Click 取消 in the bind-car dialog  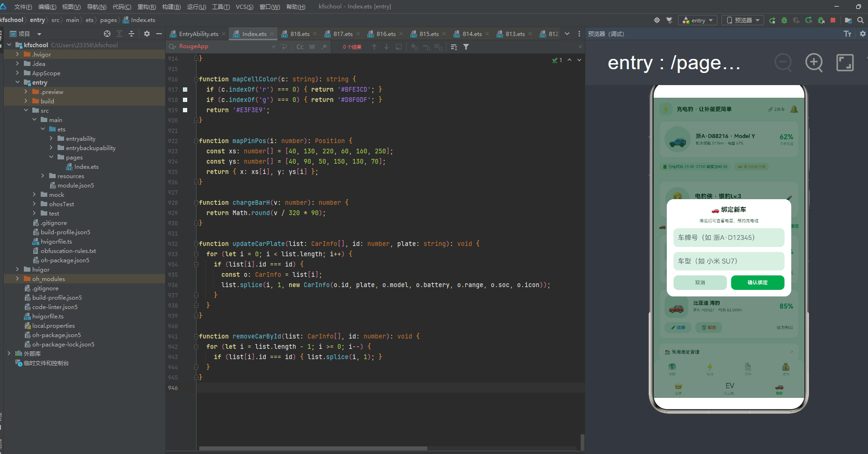(x=700, y=282)
